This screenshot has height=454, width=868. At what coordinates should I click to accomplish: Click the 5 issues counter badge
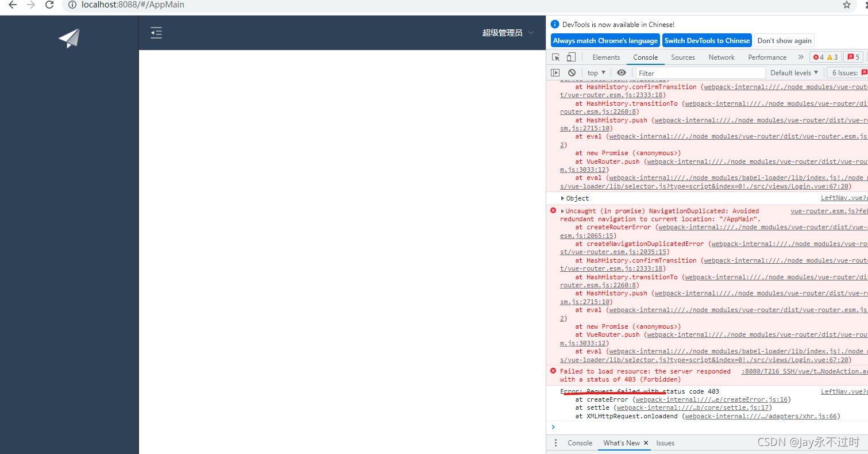point(853,57)
